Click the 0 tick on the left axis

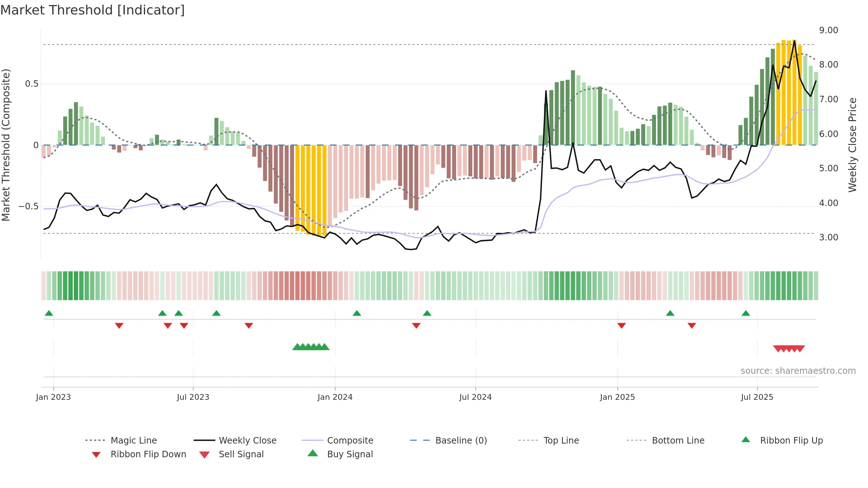36,145
